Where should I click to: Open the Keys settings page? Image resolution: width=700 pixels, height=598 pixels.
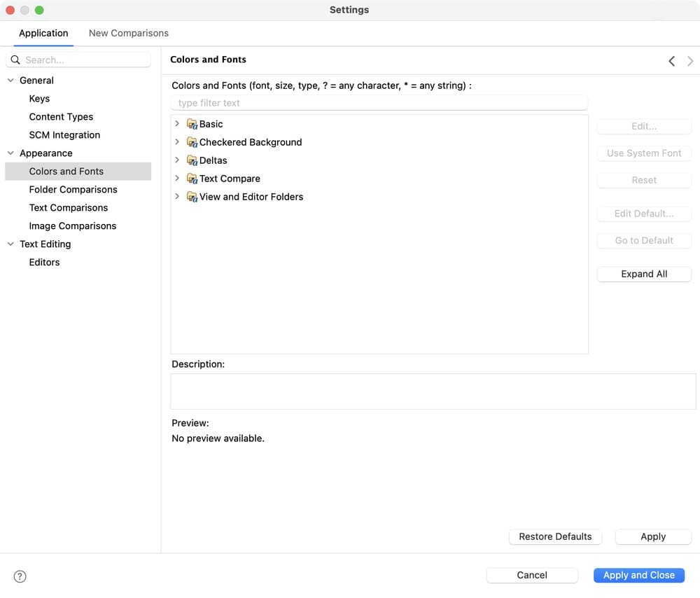point(39,99)
